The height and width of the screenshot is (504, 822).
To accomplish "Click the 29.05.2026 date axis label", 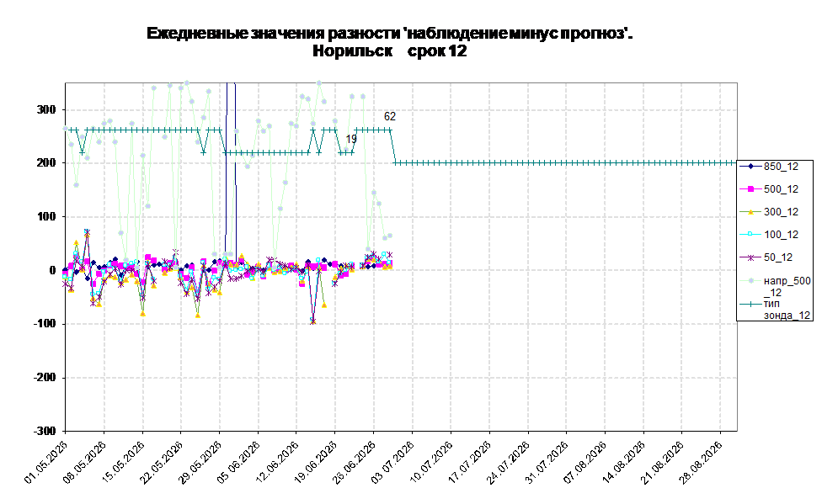I will 200,462.
